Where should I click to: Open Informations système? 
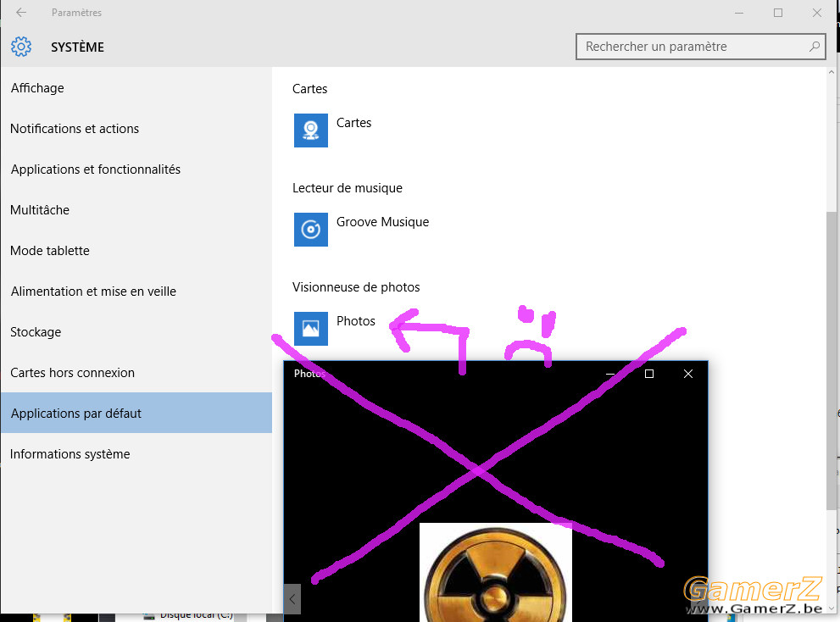(136, 454)
